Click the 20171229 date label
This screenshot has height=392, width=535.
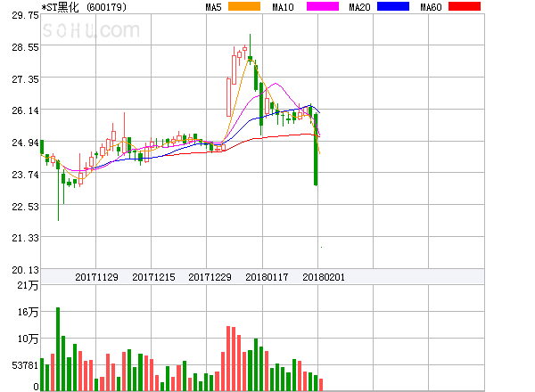coord(210,277)
